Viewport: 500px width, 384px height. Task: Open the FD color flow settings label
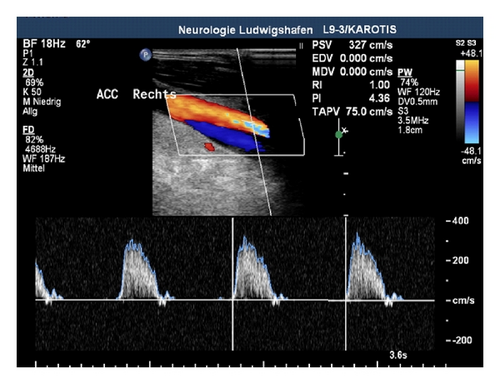click(x=28, y=130)
